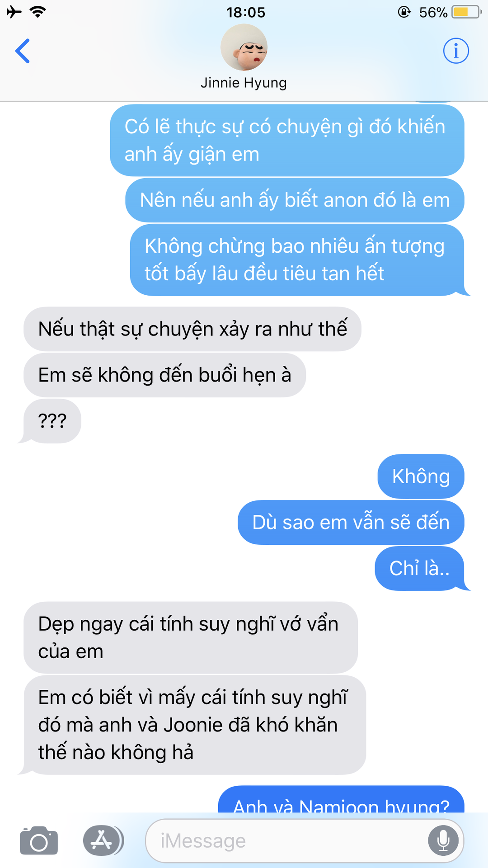Tap the 18:05 clock in status bar

246,12
